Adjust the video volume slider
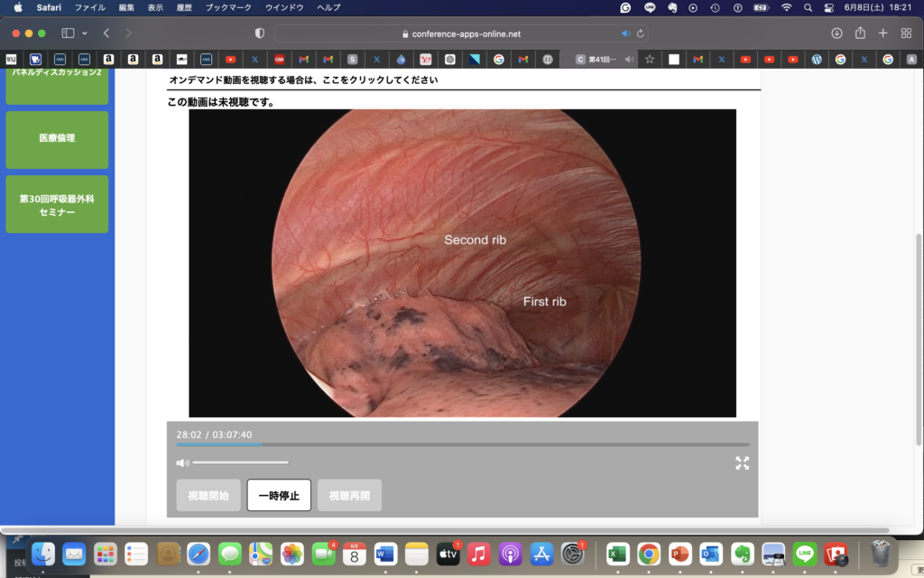The image size is (924, 578). click(241, 462)
